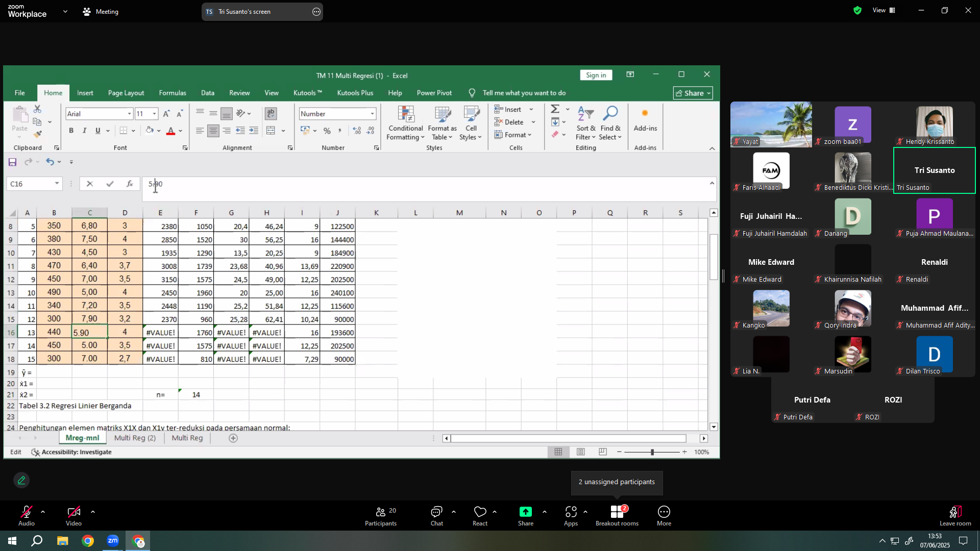Click the Insert Function fx icon
Viewport: 980px width, 551px height.
point(130,184)
